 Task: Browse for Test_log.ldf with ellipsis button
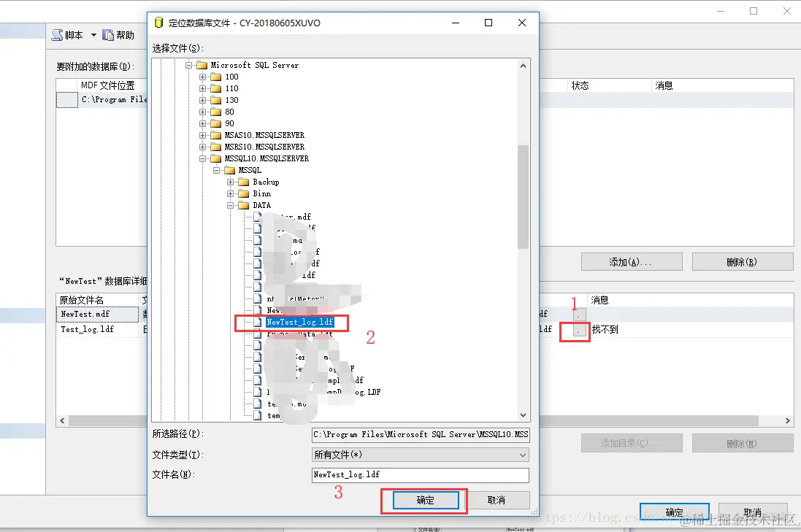[x=579, y=331]
